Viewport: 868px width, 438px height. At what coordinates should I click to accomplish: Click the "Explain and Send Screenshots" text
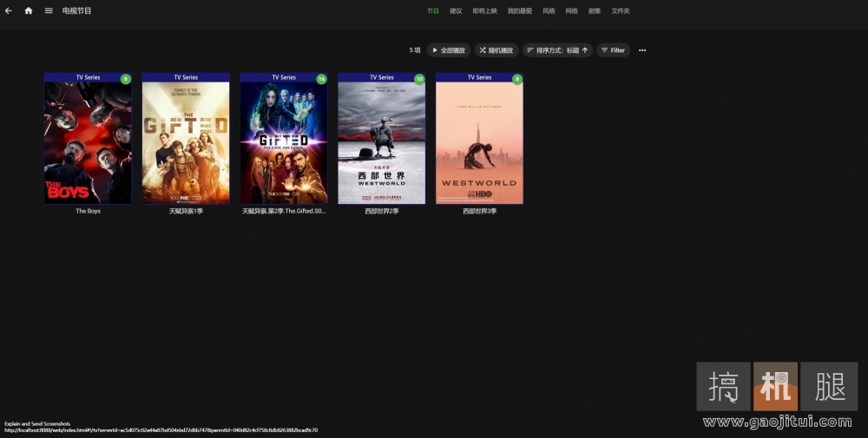pyautogui.click(x=37, y=423)
